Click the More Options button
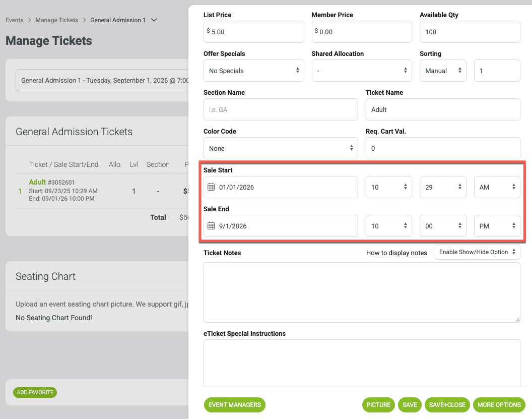The image size is (532, 419). coord(499,405)
